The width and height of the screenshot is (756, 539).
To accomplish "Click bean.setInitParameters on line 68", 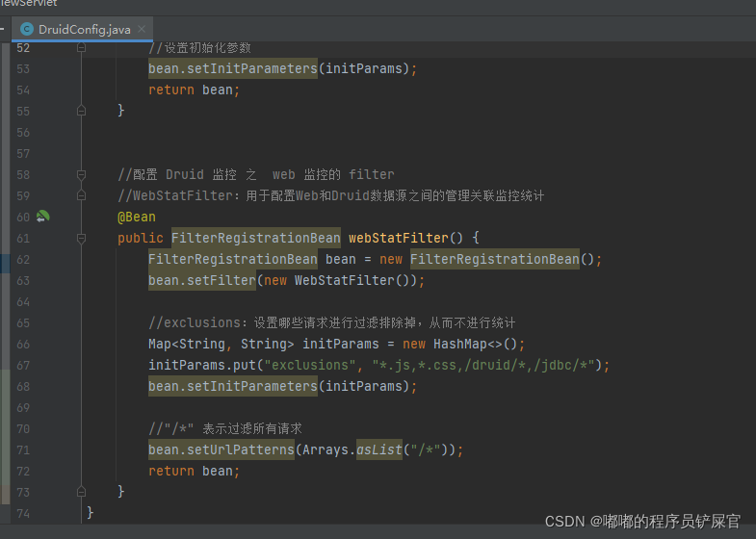I will (x=233, y=386).
